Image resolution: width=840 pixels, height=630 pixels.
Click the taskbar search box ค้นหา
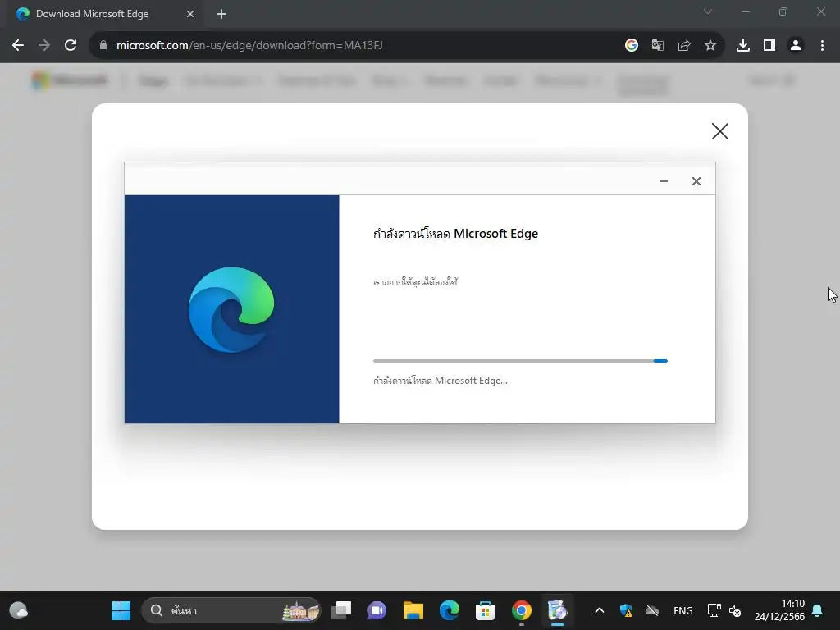[x=231, y=610]
